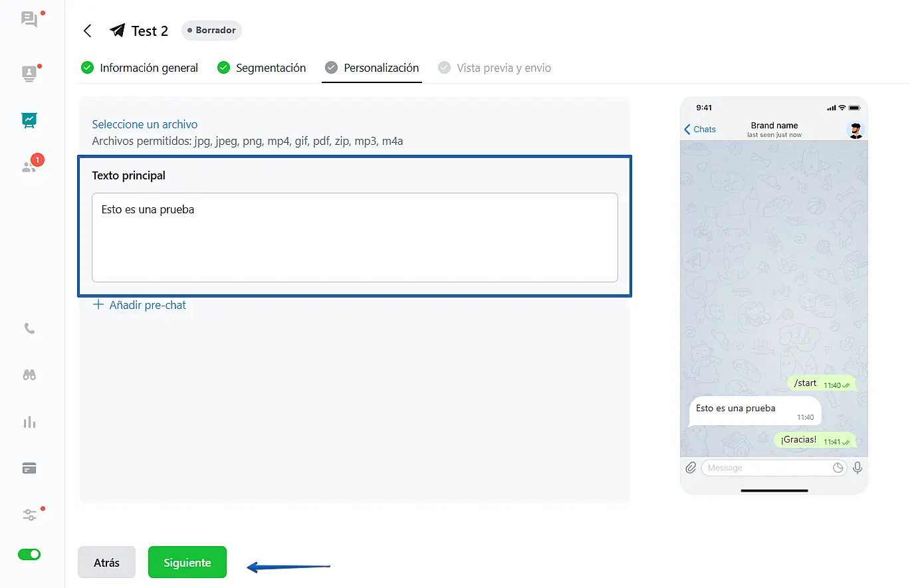Open the billing card icon in sidebar

click(29, 468)
